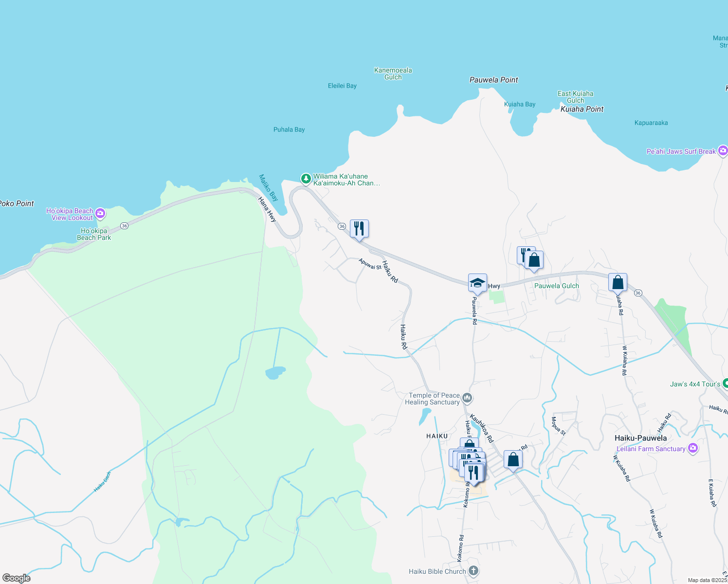Screen dimensions: 728x584
Task: Select the Wiliama Ka'uhane park tree icon
Action: pos(306,179)
